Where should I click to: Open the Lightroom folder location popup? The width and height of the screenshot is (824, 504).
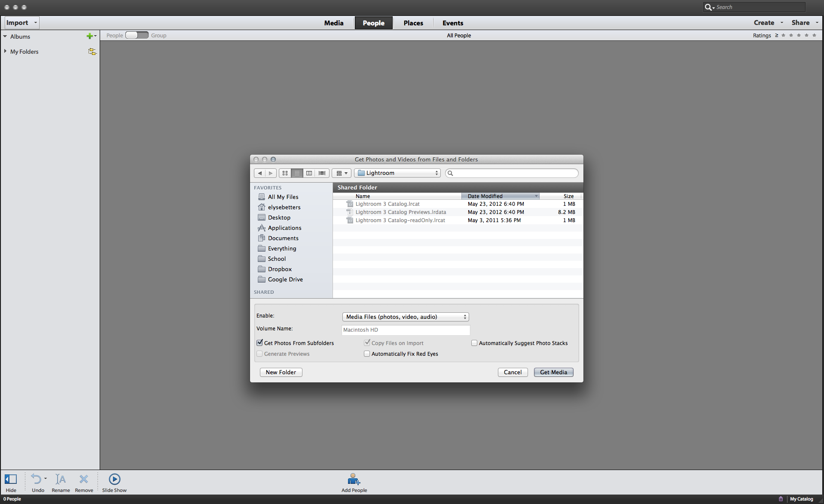point(397,173)
